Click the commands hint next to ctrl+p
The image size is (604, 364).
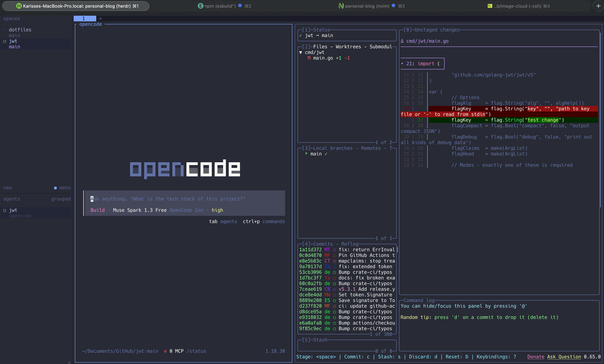274,221
